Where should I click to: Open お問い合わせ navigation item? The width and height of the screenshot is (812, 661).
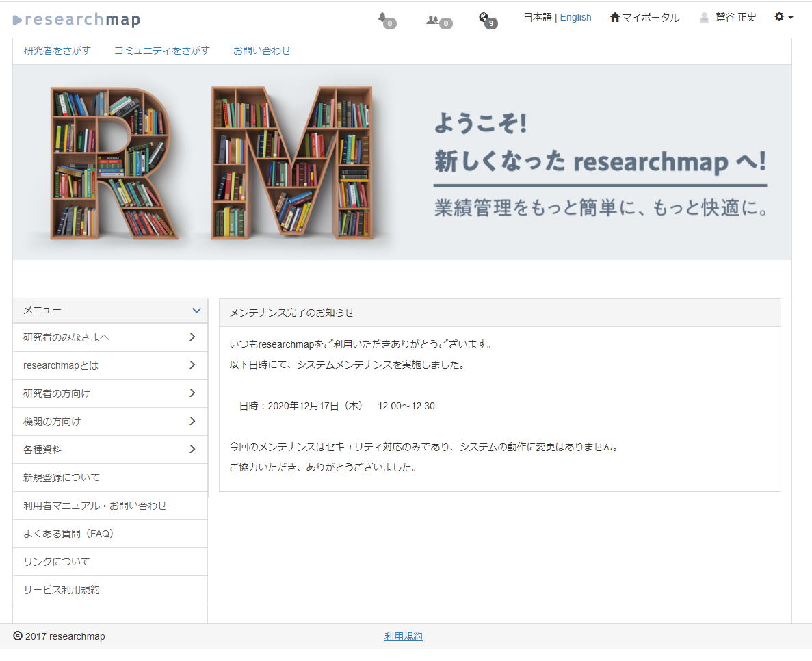point(261,51)
